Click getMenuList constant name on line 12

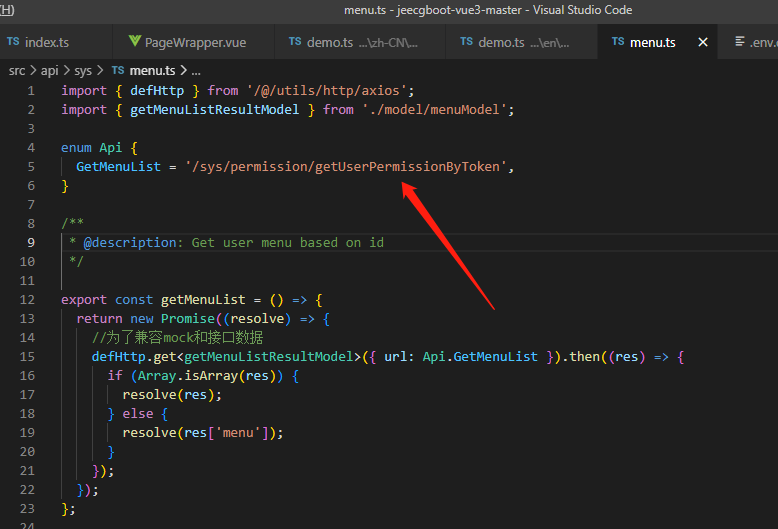[x=203, y=300]
